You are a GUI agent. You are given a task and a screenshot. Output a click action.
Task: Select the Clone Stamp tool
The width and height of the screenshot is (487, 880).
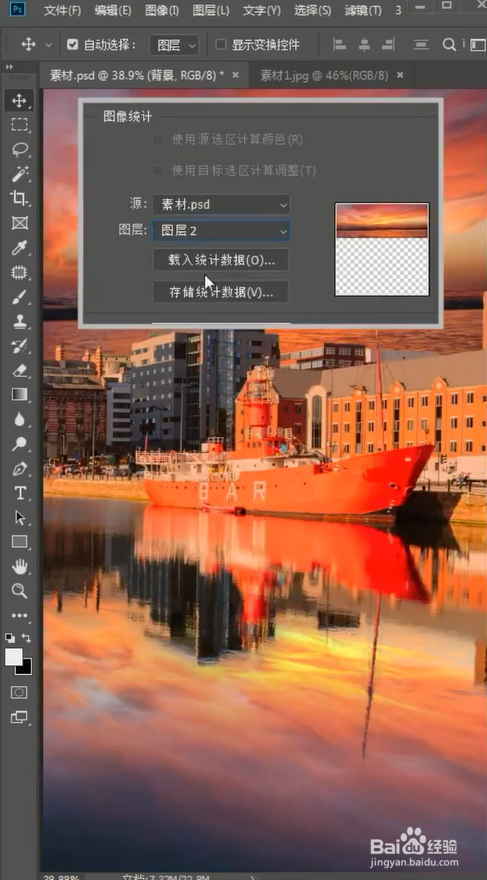20,322
